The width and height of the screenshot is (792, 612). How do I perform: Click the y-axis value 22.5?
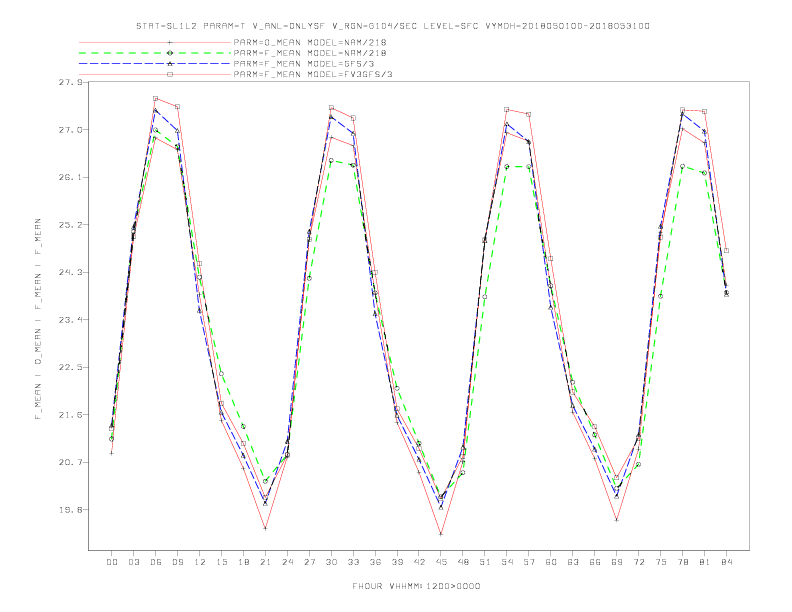pos(70,367)
